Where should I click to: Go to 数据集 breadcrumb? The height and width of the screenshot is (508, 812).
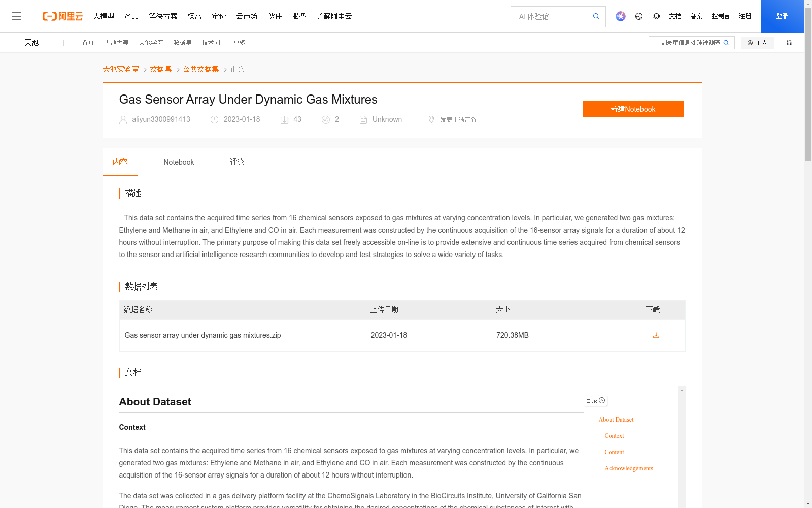(x=161, y=69)
